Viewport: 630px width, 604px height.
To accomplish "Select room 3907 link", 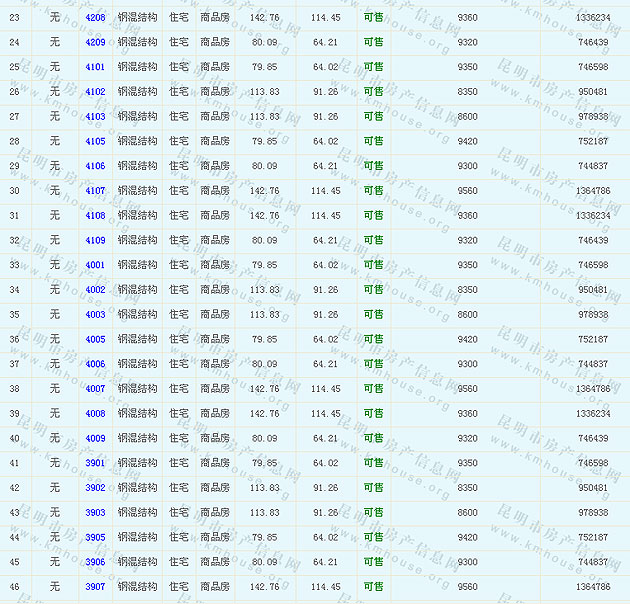I will [95, 587].
